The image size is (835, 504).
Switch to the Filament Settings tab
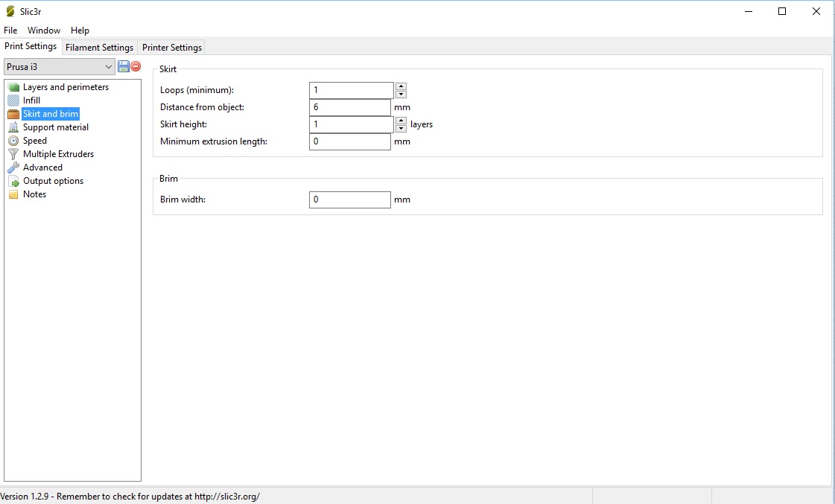tap(99, 48)
